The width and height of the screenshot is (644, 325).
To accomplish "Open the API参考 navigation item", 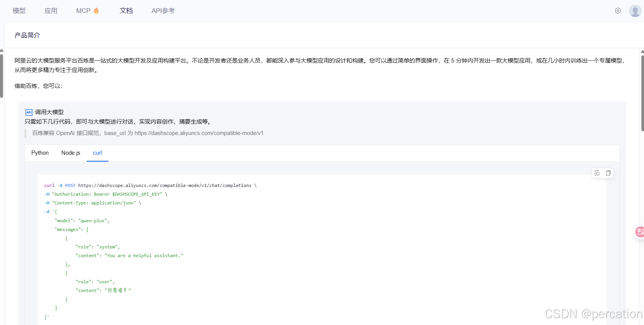I will 163,11.
